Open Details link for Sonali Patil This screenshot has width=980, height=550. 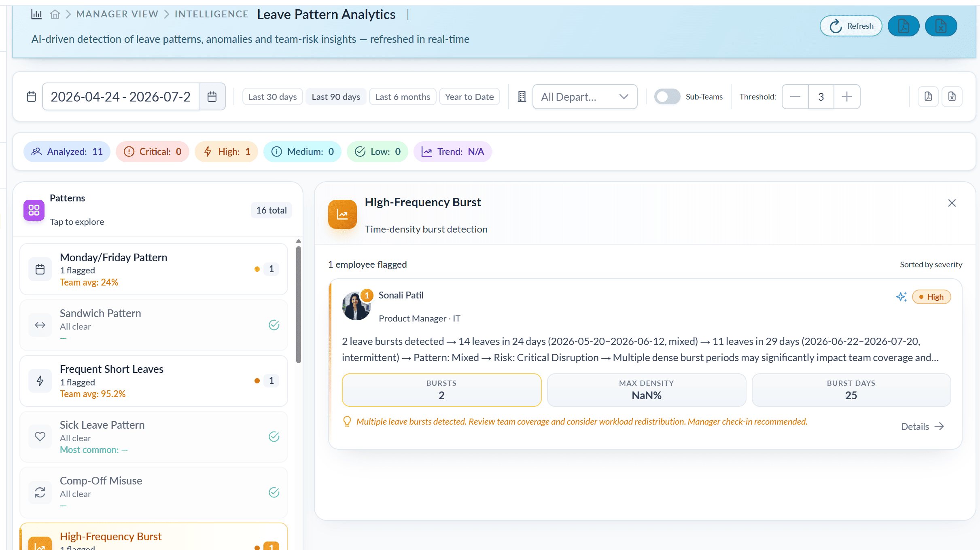point(923,427)
